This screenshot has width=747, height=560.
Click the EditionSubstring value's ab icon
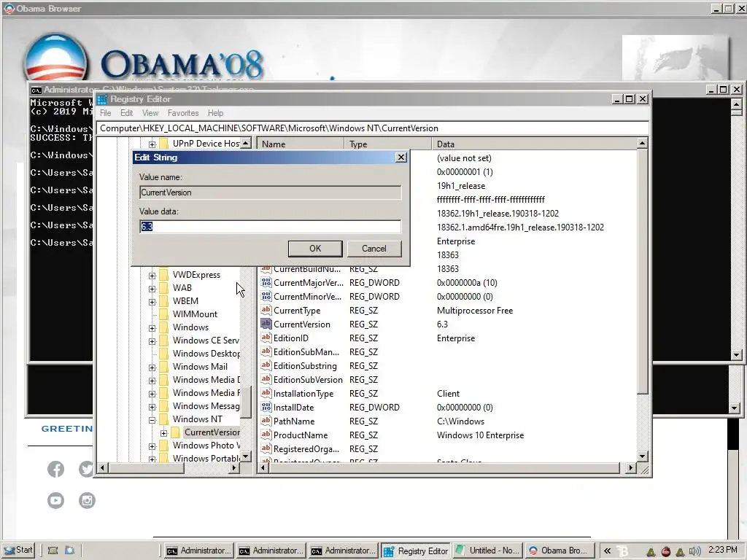coord(266,366)
